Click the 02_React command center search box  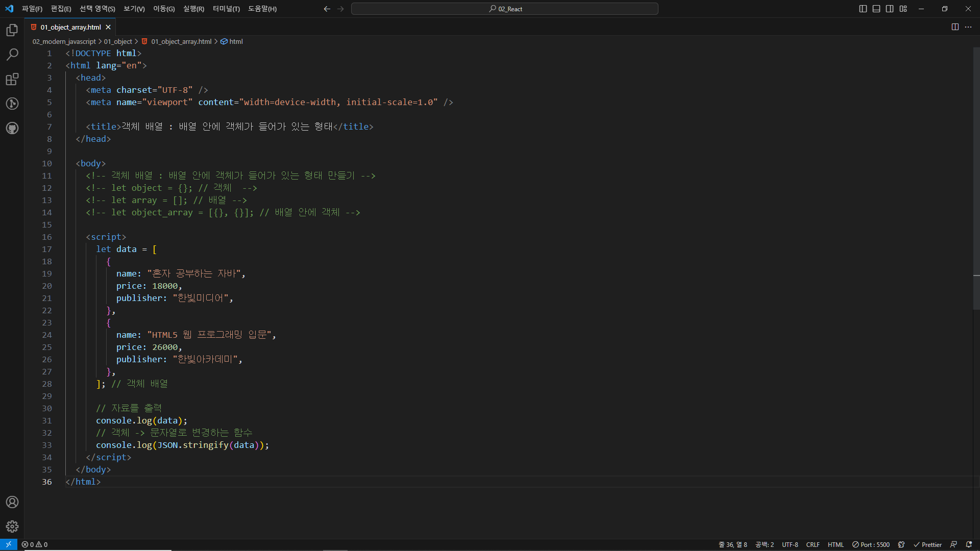[505, 9]
